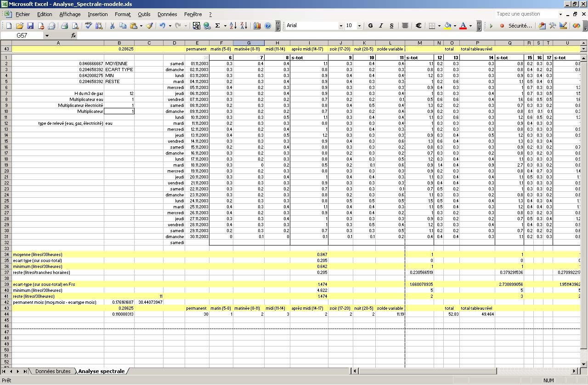
Task: Open the Chart Wizard
Action: point(257,26)
